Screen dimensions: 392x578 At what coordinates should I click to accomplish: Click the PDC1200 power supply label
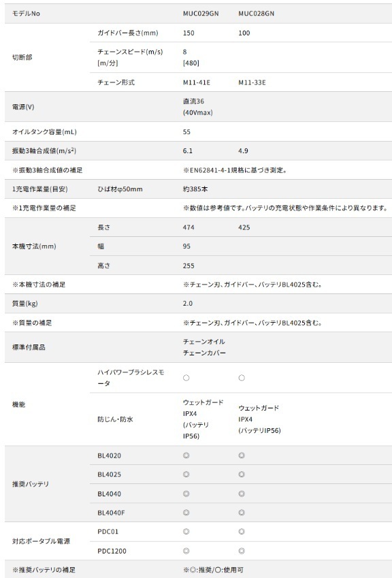pos(112,551)
